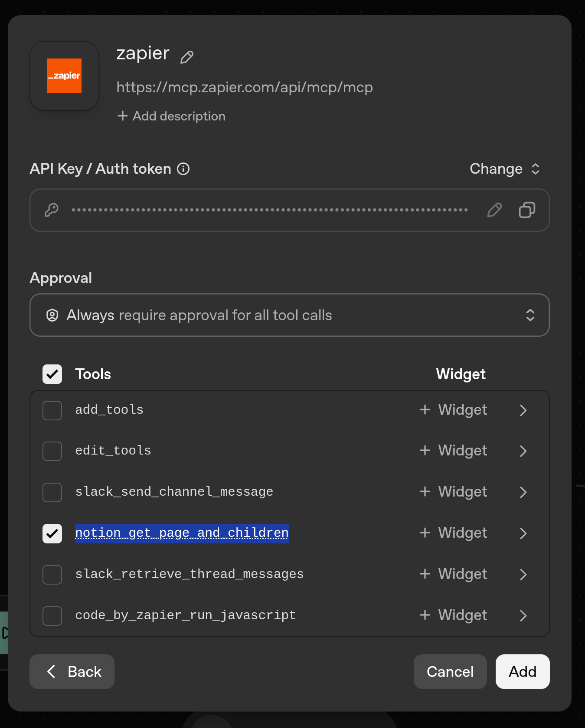Enable the code_by_zapier_run_javascript checkbox
Screen dimensions: 585x728
tap(52, 616)
